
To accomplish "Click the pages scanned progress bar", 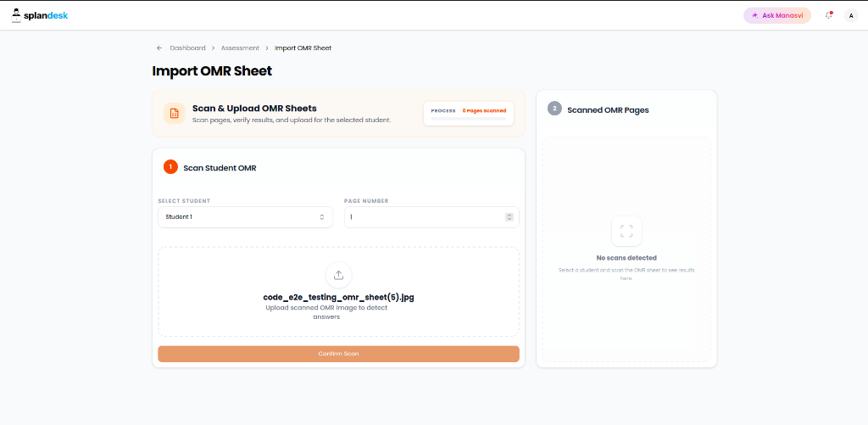I will coord(468,119).
